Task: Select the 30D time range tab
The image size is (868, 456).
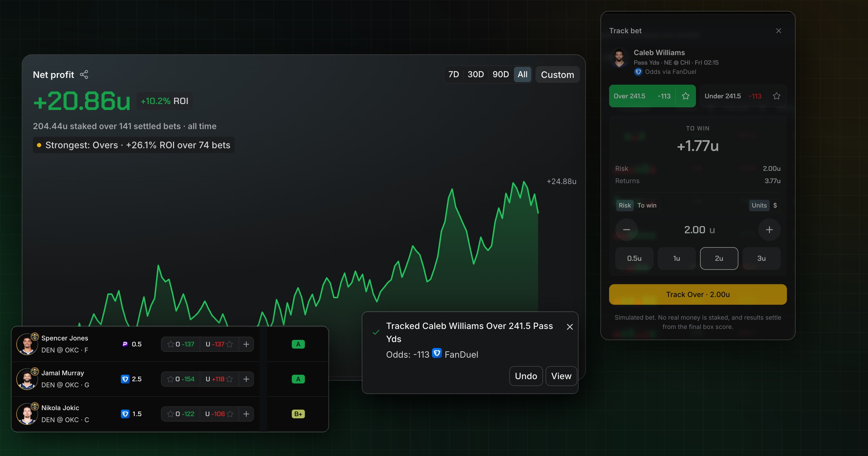Action: click(476, 75)
